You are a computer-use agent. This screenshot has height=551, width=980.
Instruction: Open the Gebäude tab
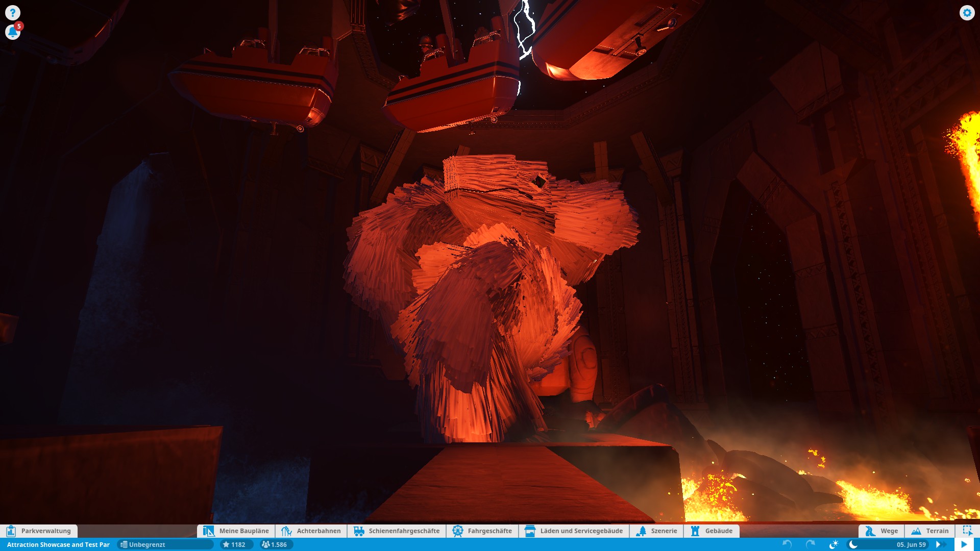(712, 531)
